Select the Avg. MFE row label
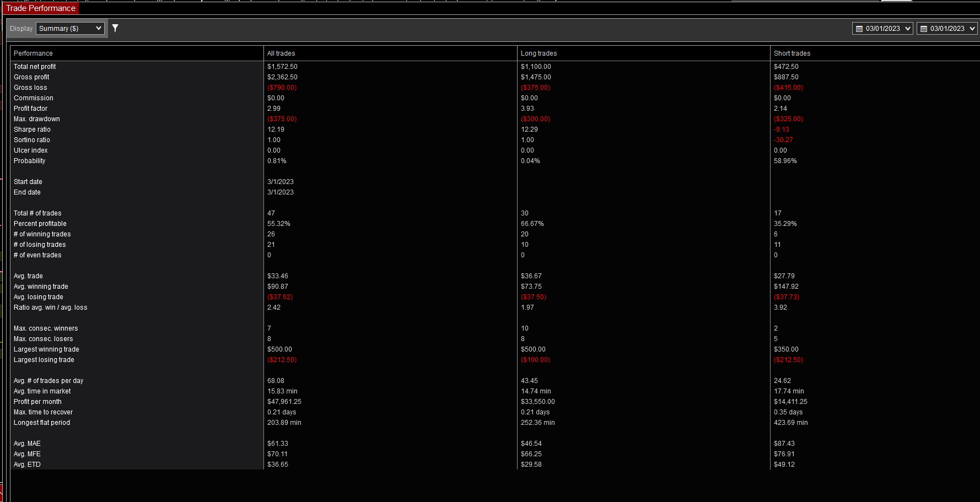Viewport: 980px width, 502px height. 27,454
